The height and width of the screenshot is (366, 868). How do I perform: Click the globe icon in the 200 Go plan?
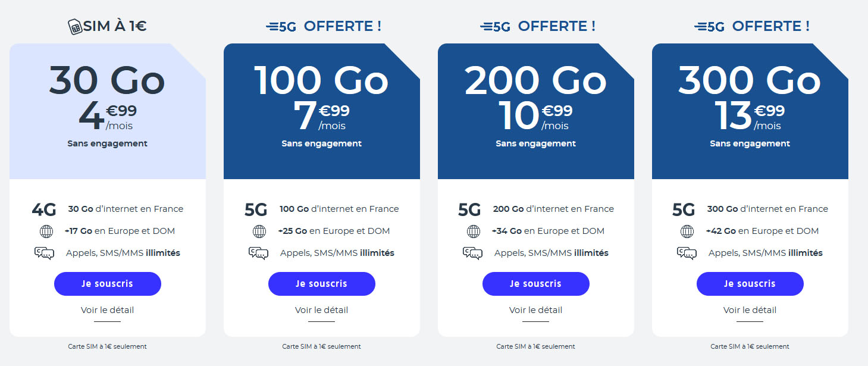473,232
